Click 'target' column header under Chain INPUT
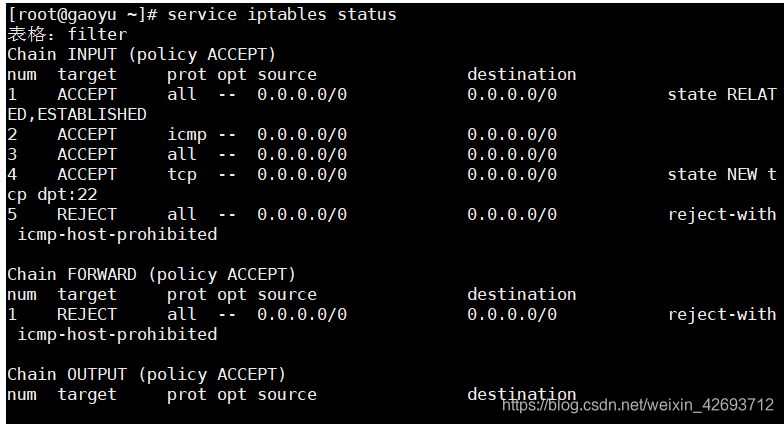Screen dimensions: 784x424 (x=87, y=75)
